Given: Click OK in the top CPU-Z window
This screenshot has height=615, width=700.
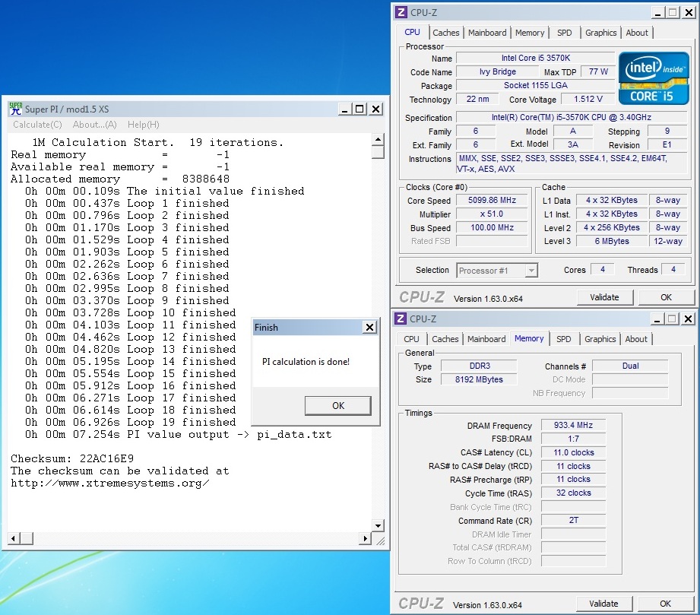Looking at the screenshot, I should click(x=666, y=297).
